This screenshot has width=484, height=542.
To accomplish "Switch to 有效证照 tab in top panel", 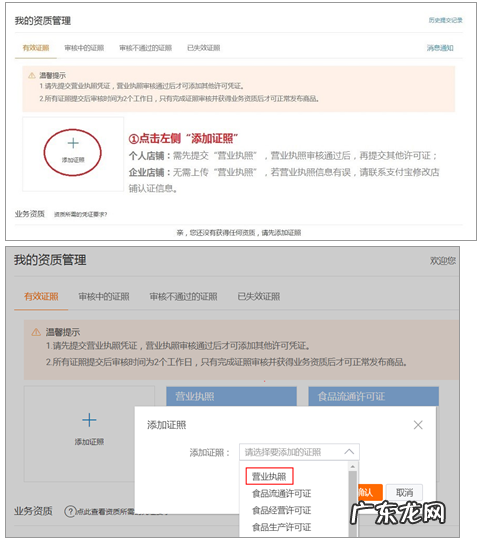I will 36,48.
